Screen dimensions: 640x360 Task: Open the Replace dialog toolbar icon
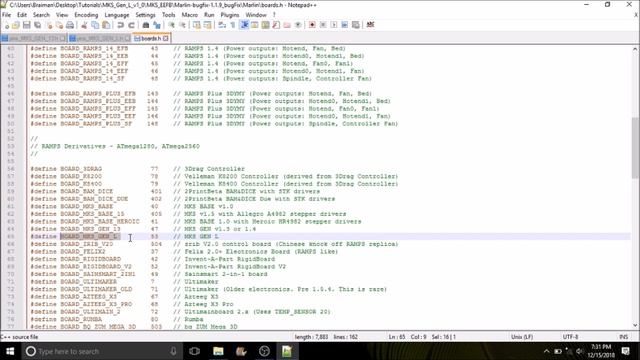157,25
